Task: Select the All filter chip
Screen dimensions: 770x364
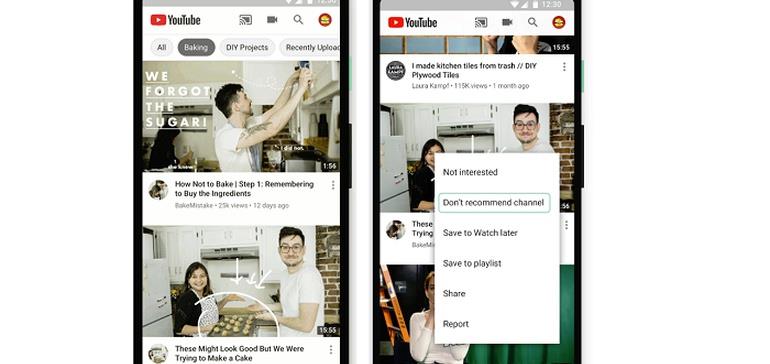Action: [162, 48]
